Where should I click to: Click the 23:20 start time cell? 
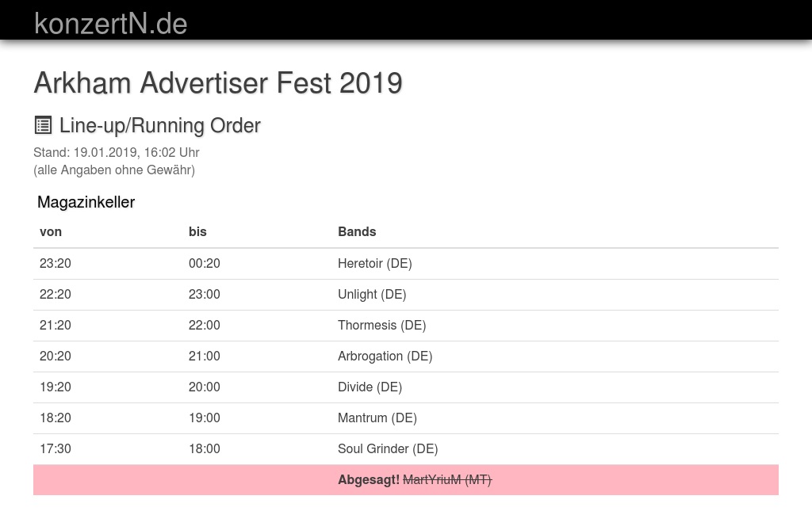[x=56, y=263]
